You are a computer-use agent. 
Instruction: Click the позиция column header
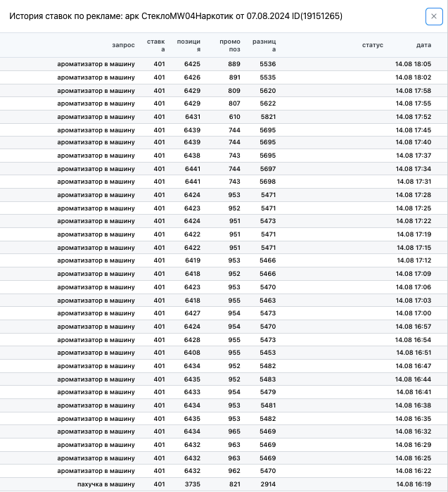pyautogui.click(x=188, y=45)
